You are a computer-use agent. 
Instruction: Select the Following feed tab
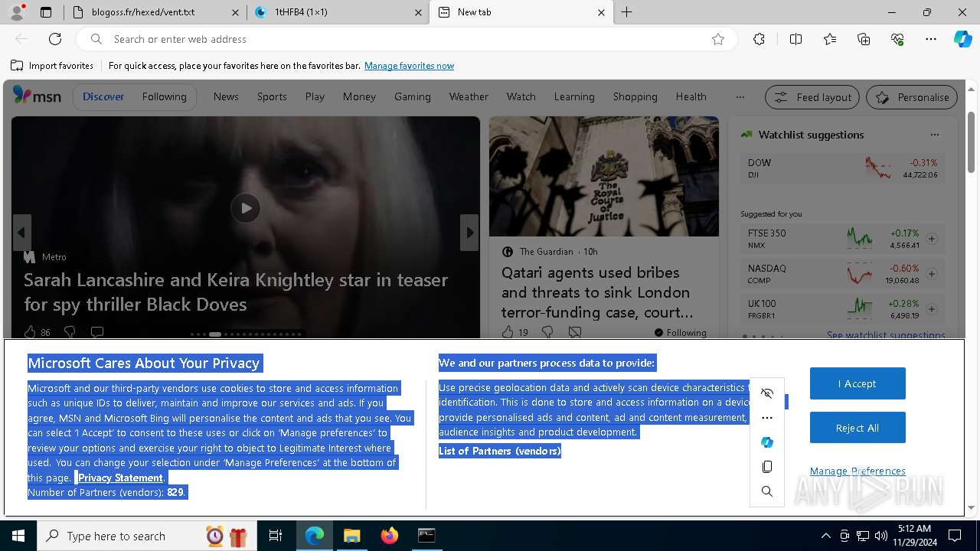click(x=164, y=96)
